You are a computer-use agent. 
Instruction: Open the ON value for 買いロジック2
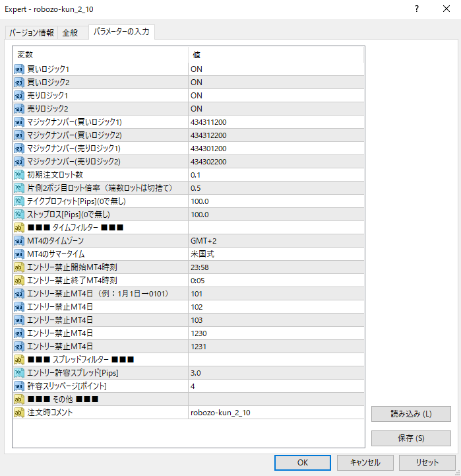276,83
